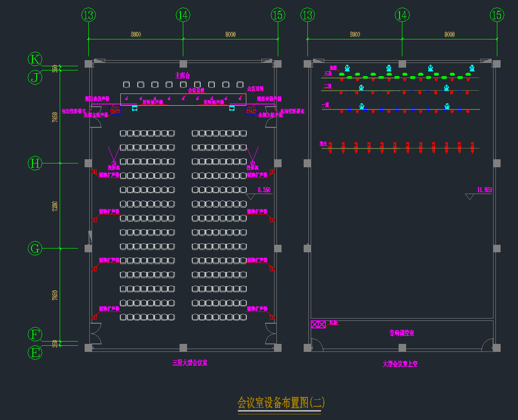Screen dimensions: 518x420
Task: Select the 三层大型会议室 caption
Action: tap(190, 363)
